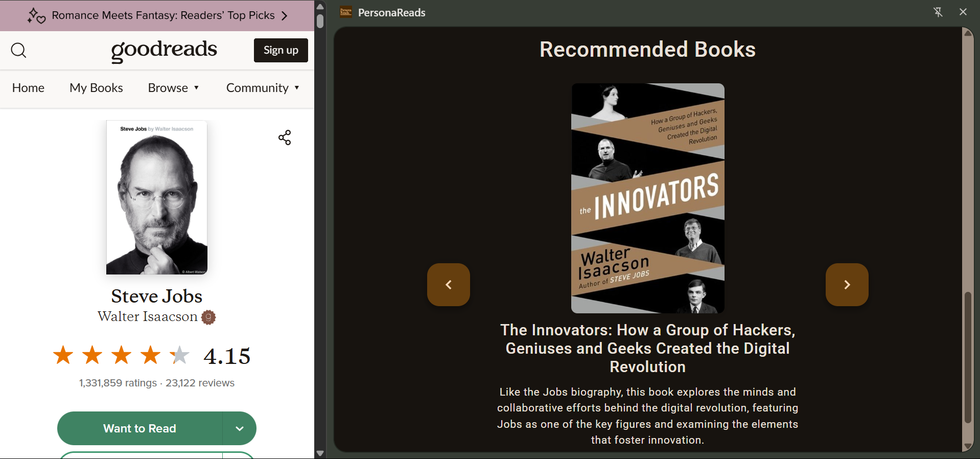980x459 pixels.
Task: Close the PersonaReads panel
Action: (963, 12)
